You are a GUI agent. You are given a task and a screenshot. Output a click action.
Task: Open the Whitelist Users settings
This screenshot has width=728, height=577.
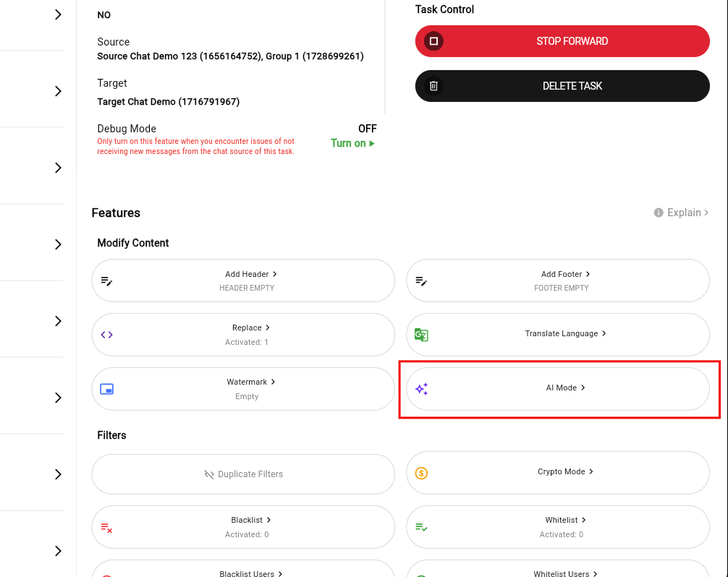point(564,573)
